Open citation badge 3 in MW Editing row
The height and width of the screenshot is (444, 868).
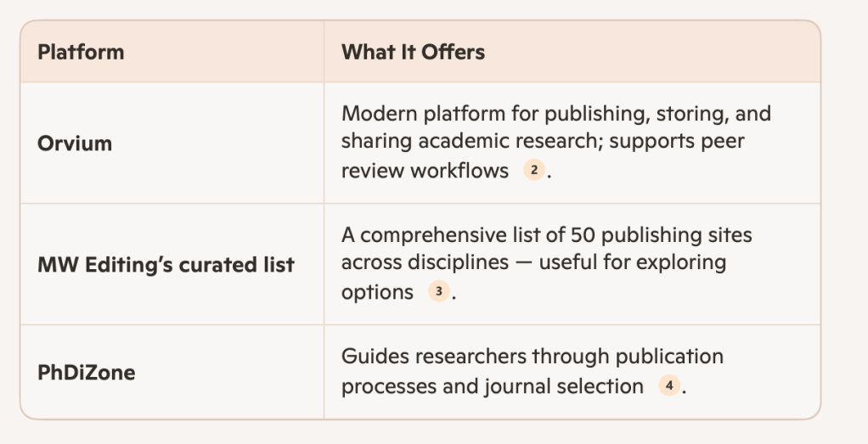438,292
